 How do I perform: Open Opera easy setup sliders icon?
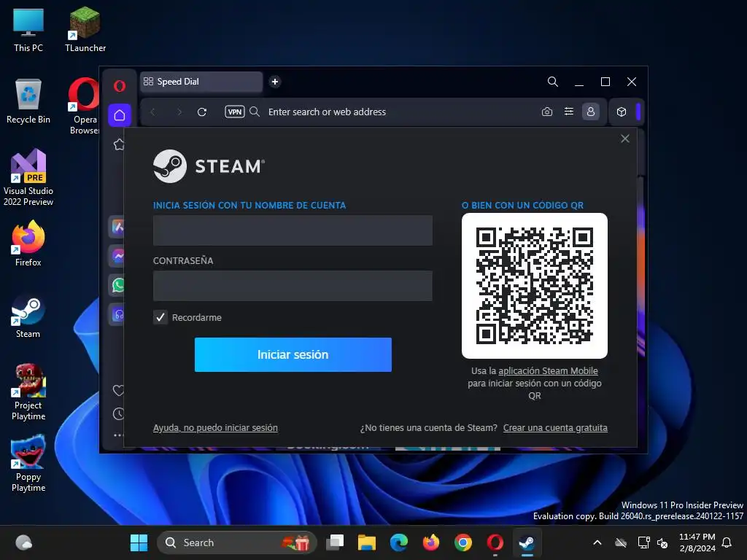pyautogui.click(x=569, y=112)
